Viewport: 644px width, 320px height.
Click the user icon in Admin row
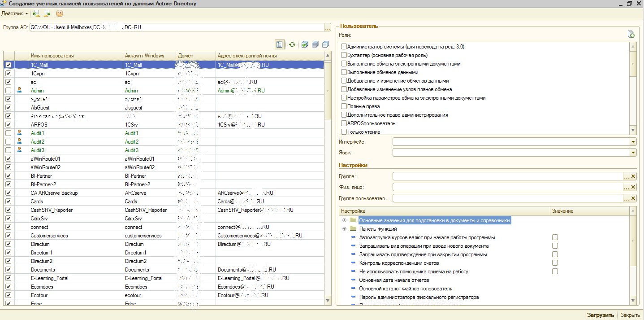pos(19,90)
